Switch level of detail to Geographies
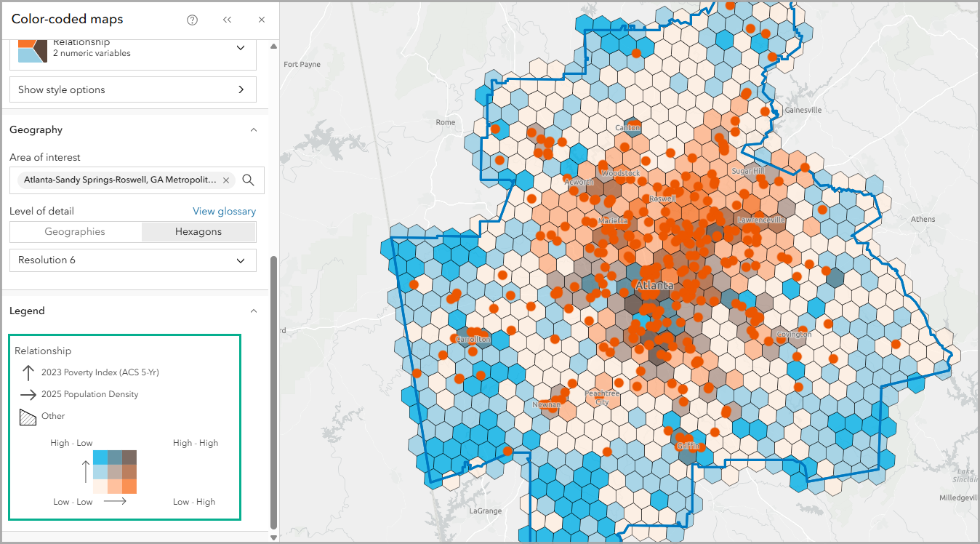This screenshot has height=544, width=980. click(x=76, y=231)
